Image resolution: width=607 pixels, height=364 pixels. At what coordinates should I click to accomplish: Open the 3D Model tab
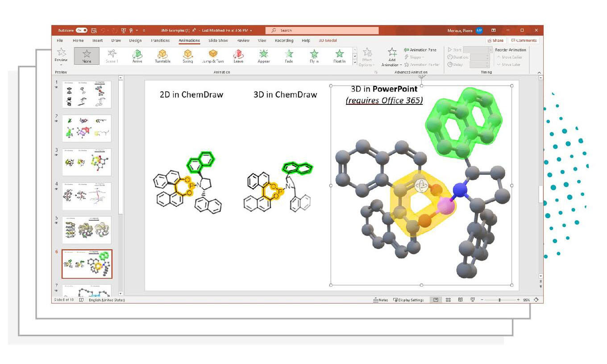tap(328, 41)
